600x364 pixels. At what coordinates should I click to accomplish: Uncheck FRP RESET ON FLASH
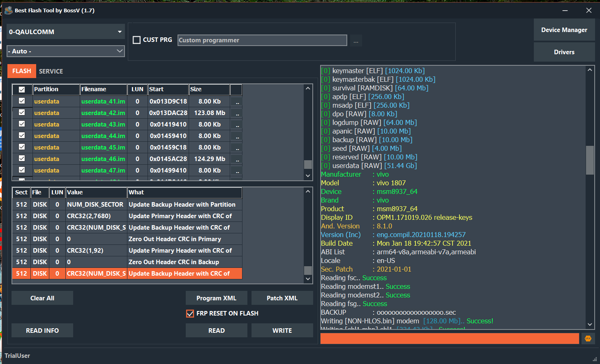(190, 313)
